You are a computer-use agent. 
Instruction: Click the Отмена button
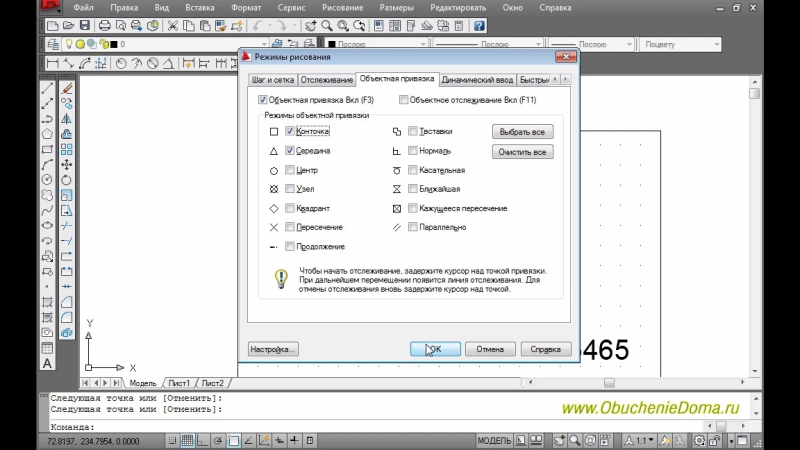point(490,349)
